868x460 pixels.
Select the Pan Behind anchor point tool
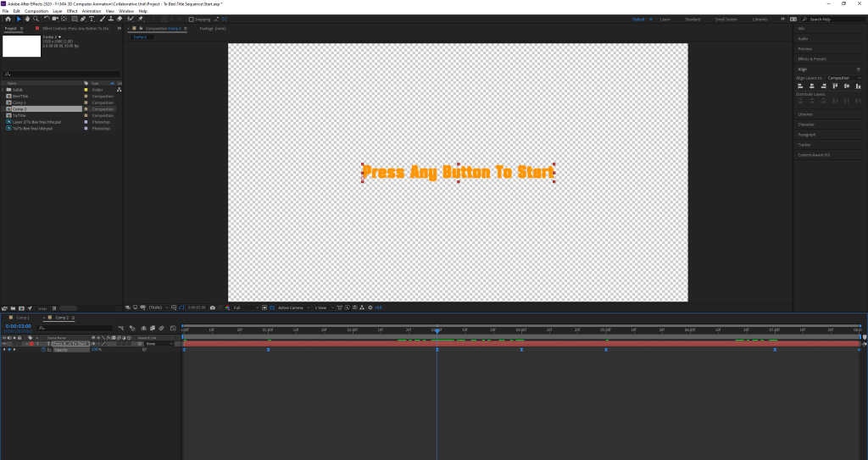(x=64, y=19)
